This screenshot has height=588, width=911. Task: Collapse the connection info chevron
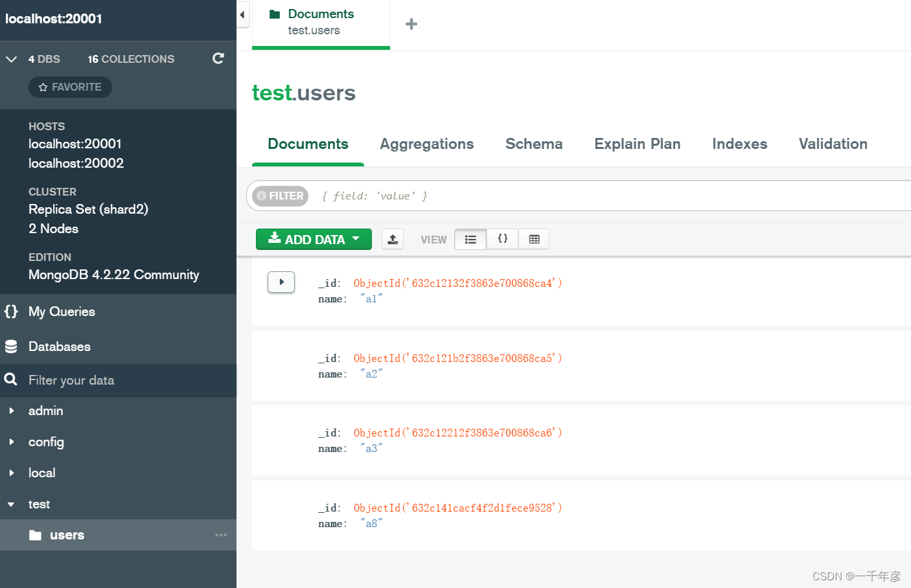point(11,59)
